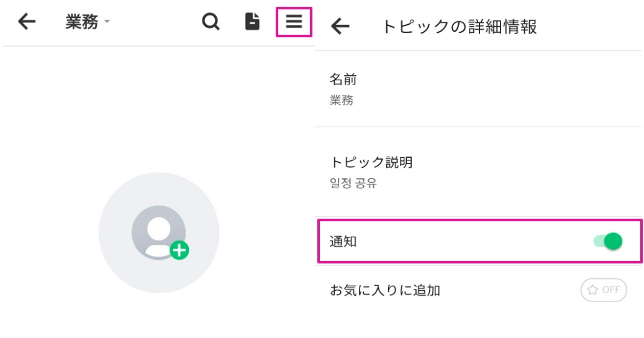Click the green plus add-member badge
644x338 pixels.
click(x=179, y=250)
